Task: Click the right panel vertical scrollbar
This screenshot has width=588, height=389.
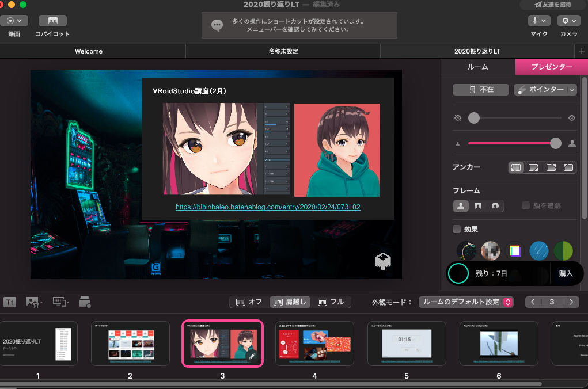Action: tap(584, 148)
